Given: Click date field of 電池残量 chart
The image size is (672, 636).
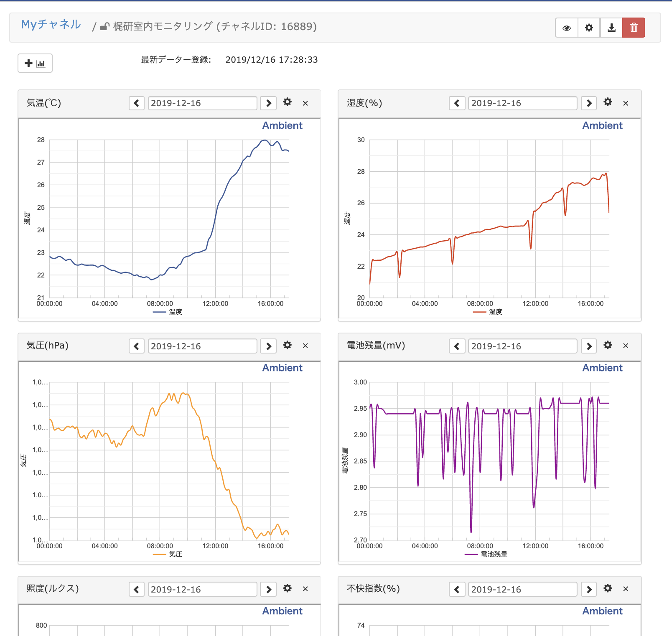Looking at the screenshot, I should click(x=523, y=346).
